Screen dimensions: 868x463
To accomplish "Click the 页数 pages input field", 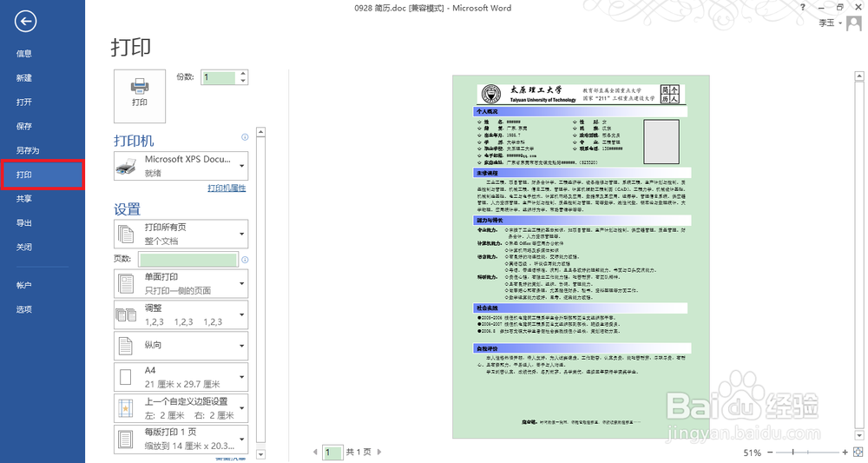I will 188,260.
